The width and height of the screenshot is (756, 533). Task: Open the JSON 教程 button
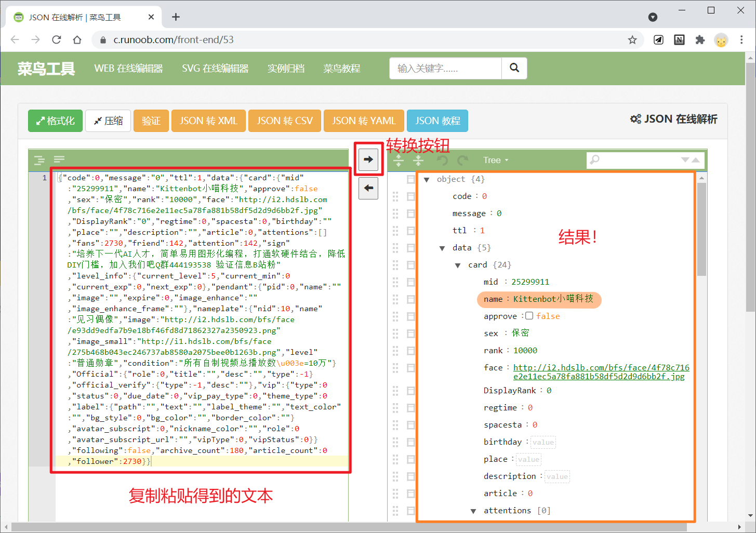click(x=437, y=121)
